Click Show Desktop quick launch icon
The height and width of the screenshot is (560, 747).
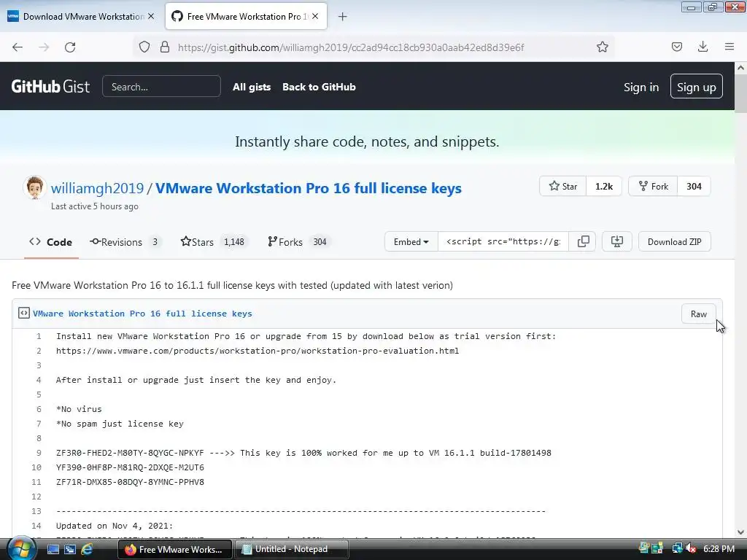click(53, 549)
